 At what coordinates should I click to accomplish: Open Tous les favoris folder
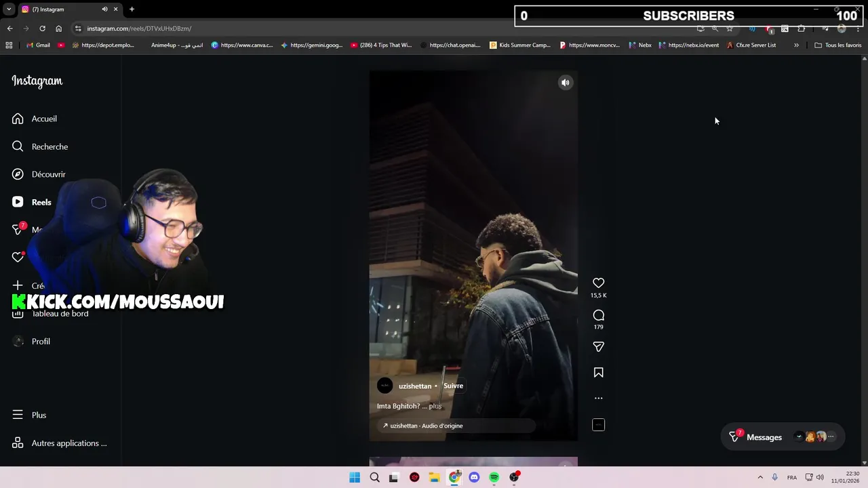[x=838, y=45]
